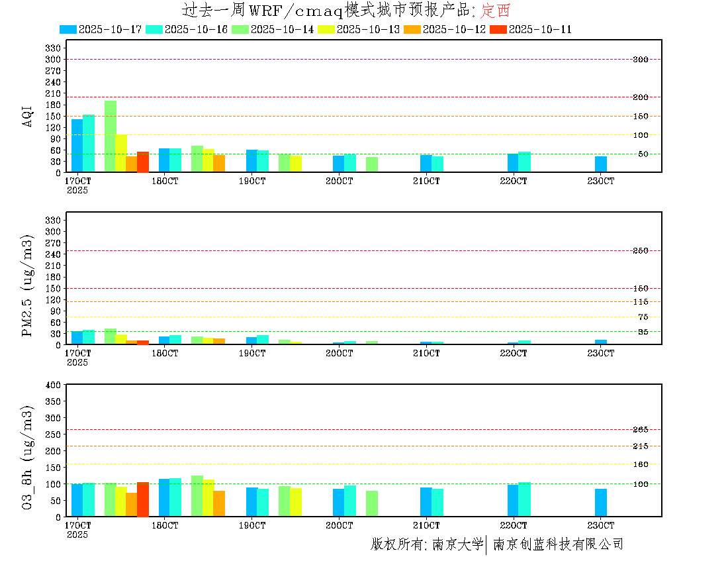
Task: Click the tallest green bar in AQI chart
Action: tap(110, 136)
